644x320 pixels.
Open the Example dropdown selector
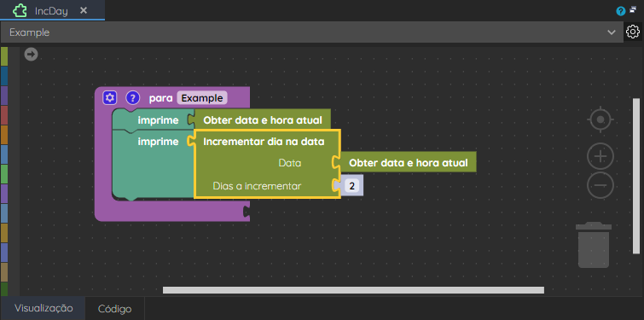[311, 32]
